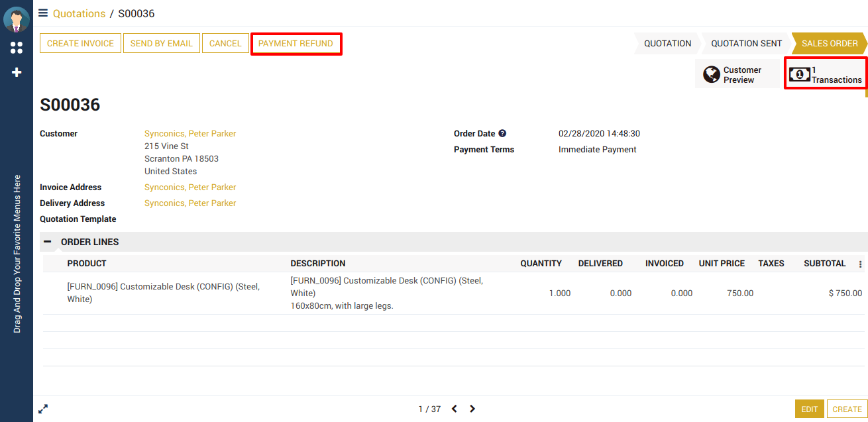Open the Customer Preview button
This screenshot has height=422, width=868.
tap(739, 74)
